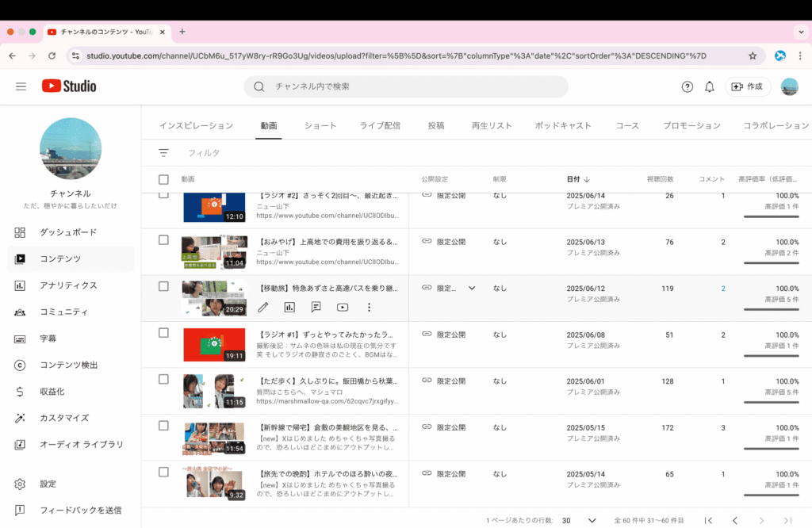Screen dimensions: 812x528
Task: Open the hamburger navigation menu
Action: (x=21, y=86)
